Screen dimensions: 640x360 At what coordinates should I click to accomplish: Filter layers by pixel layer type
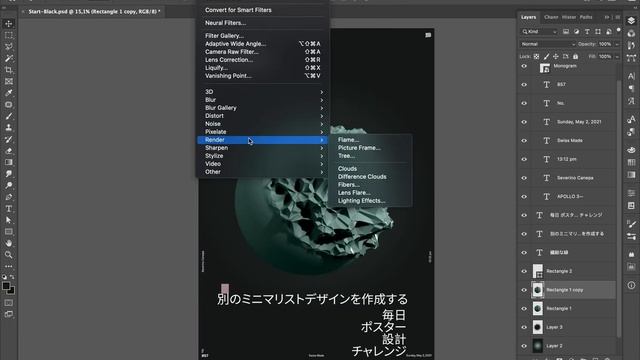(x=566, y=31)
